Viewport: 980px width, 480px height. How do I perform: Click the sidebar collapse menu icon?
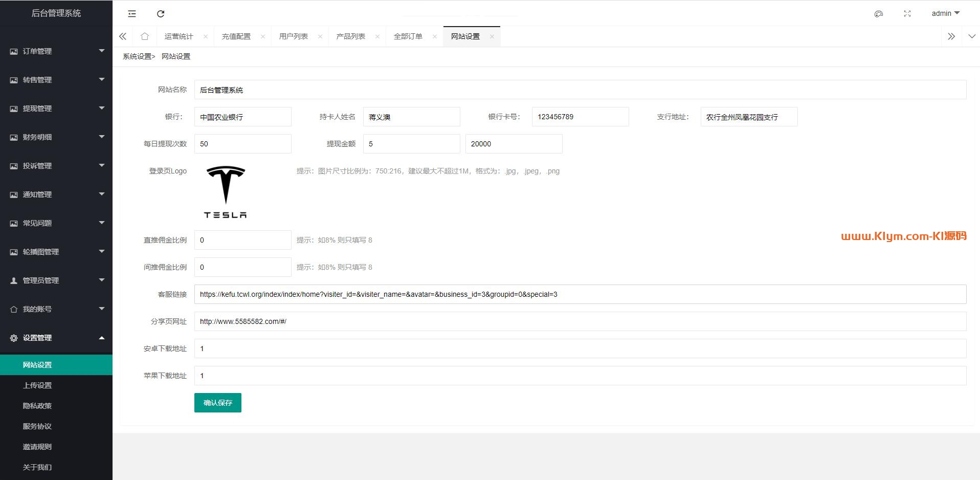[x=132, y=14]
